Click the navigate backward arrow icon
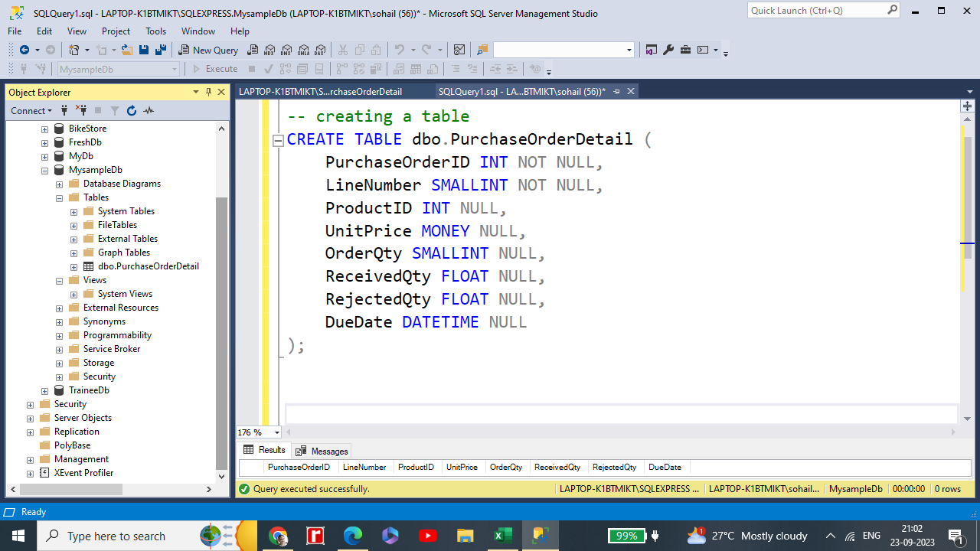The width and height of the screenshot is (980, 551). (x=24, y=50)
